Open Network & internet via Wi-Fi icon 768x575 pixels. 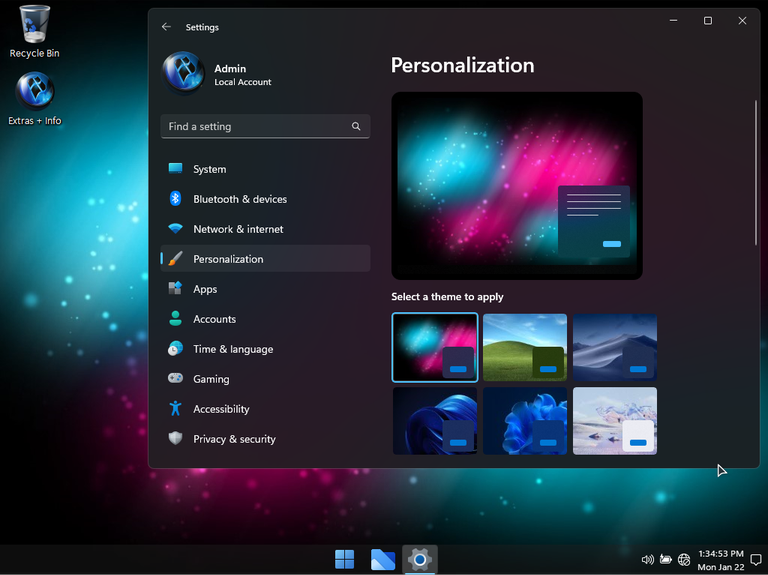[x=176, y=229]
